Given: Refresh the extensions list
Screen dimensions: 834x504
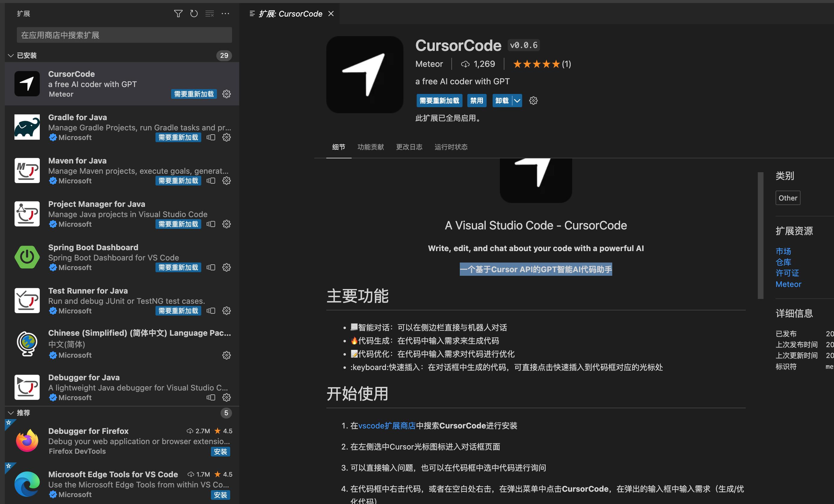Looking at the screenshot, I should (x=194, y=14).
